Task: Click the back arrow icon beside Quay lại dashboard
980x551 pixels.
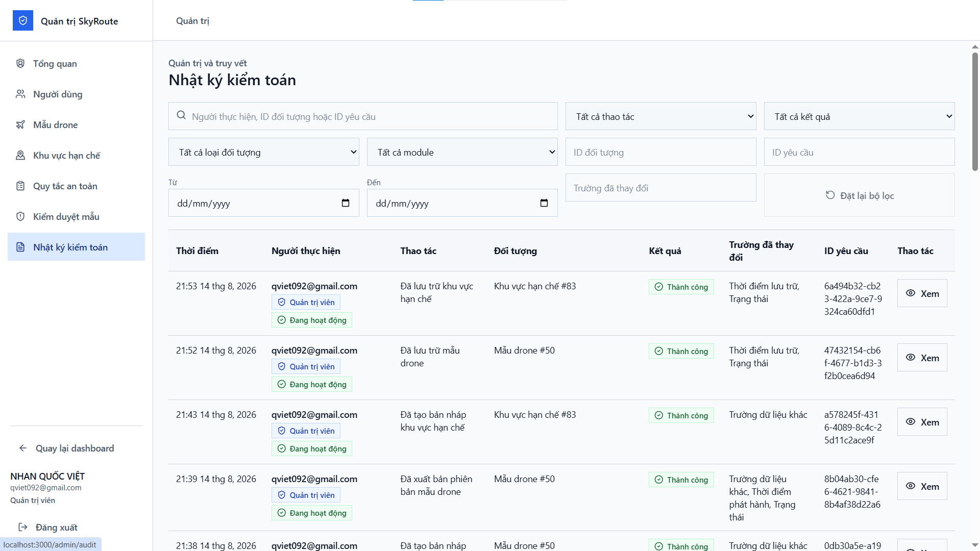Action: coord(23,448)
